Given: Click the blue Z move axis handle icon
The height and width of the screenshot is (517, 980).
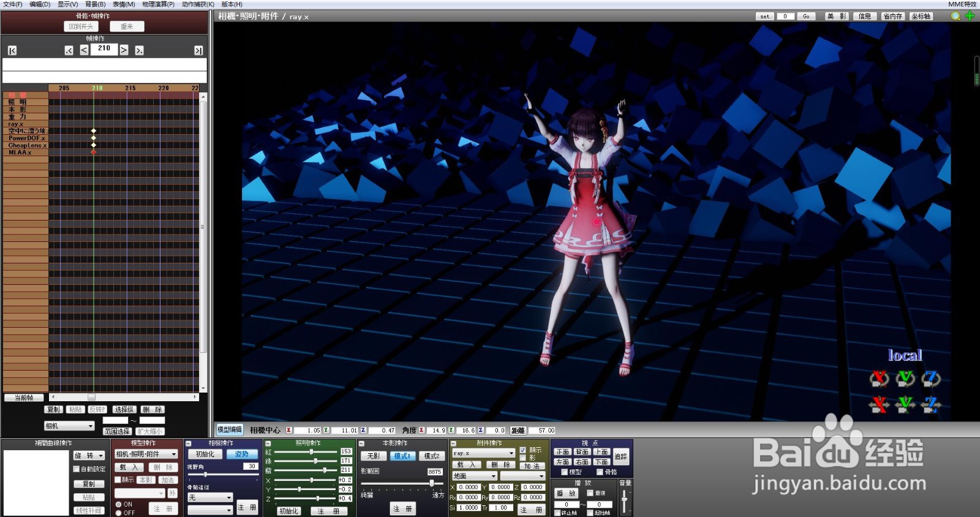Looking at the screenshot, I should (x=931, y=404).
